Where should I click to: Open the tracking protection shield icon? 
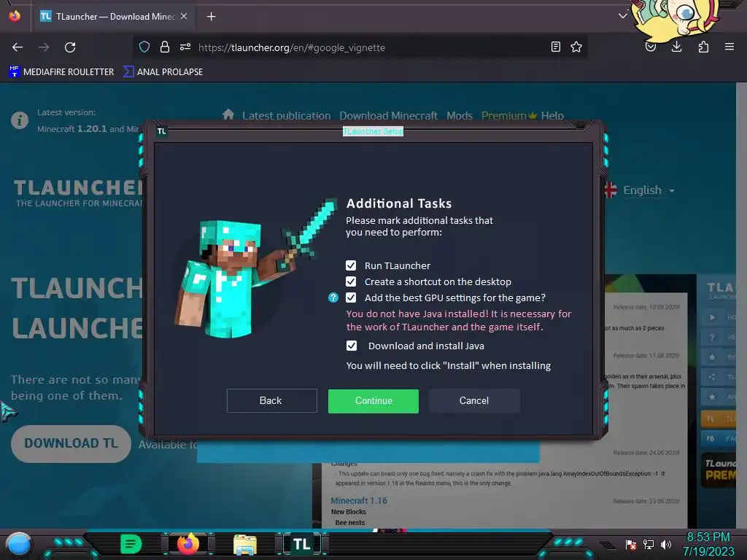point(144,47)
